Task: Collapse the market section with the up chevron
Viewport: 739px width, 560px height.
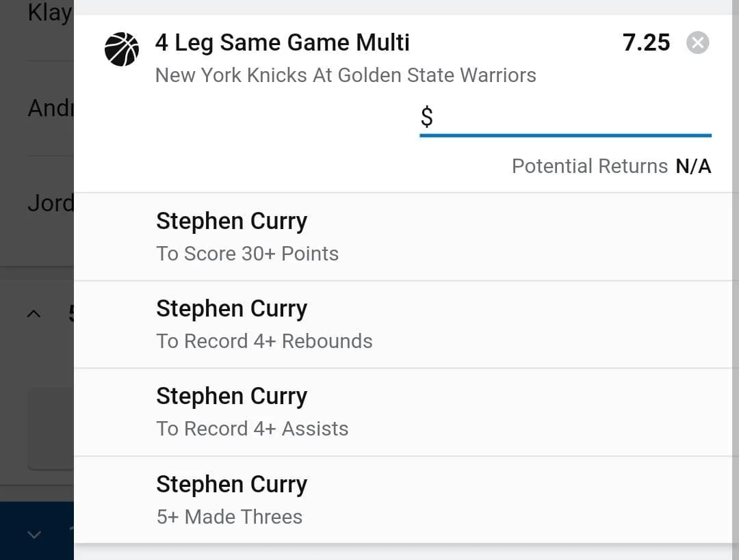Action: pos(34,314)
